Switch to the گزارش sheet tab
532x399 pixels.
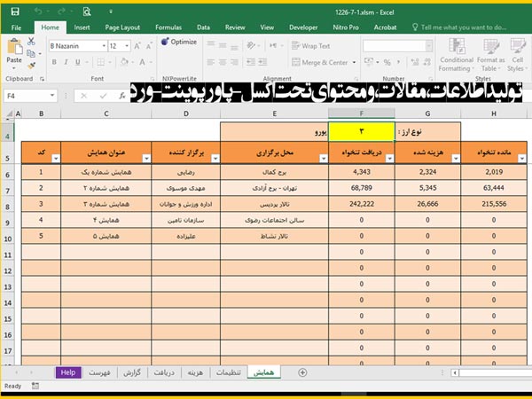point(132,372)
